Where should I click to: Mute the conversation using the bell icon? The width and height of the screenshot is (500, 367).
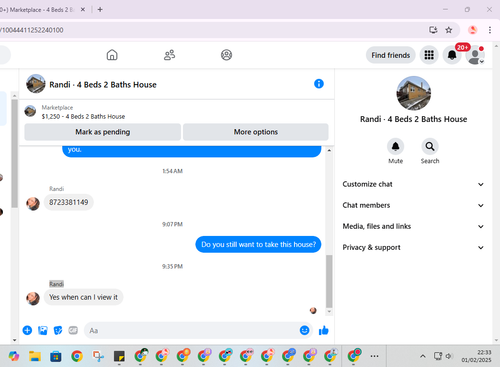click(395, 146)
